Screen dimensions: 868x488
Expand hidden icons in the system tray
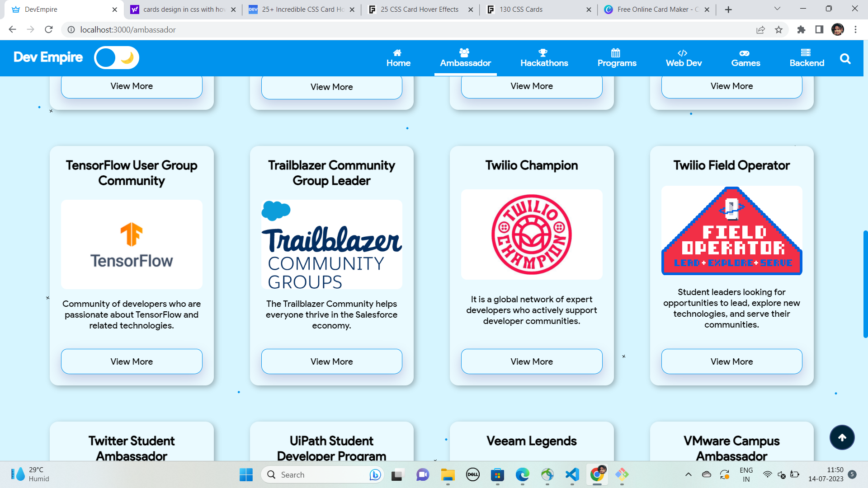tap(689, 475)
